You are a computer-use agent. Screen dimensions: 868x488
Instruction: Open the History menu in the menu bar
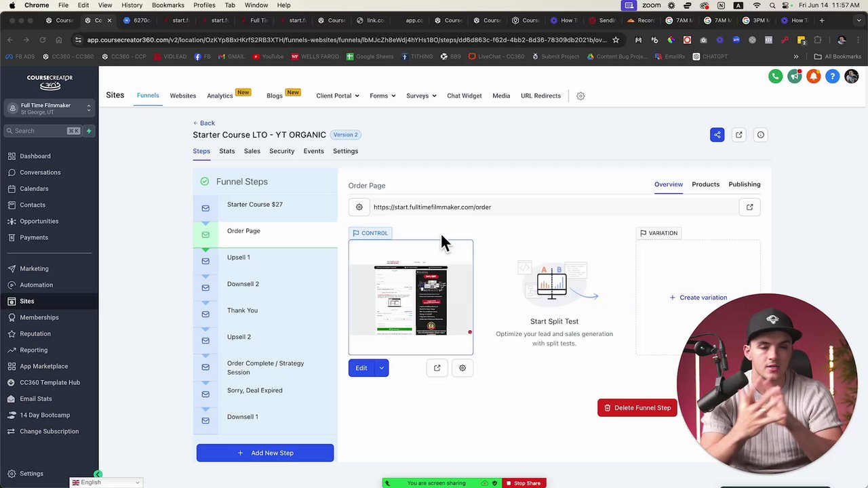click(132, 5)
